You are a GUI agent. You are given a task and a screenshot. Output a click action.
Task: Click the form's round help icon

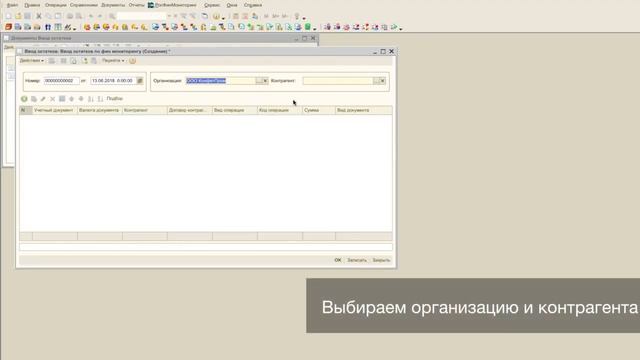(x=133, y=61)
